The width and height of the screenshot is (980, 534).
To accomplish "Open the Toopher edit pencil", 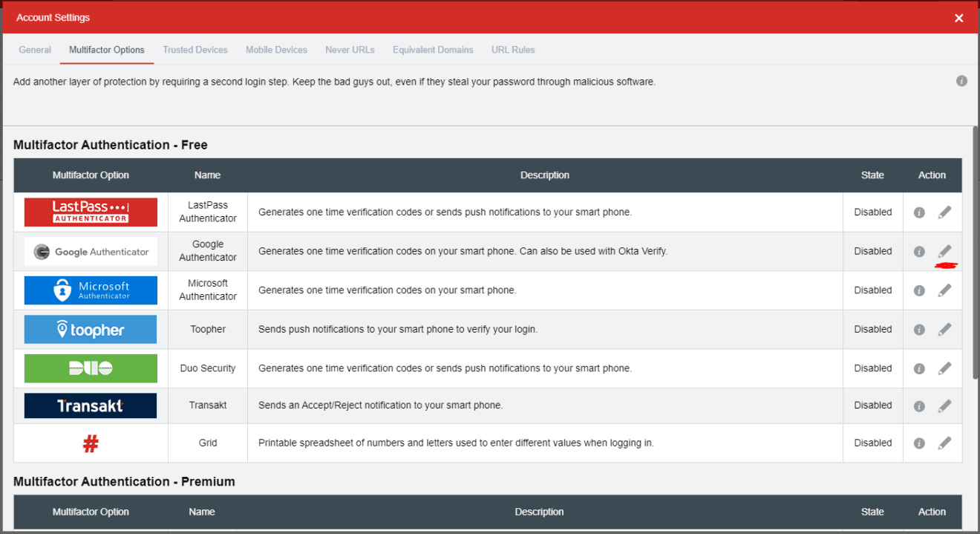I will click(x=944, y=329).
